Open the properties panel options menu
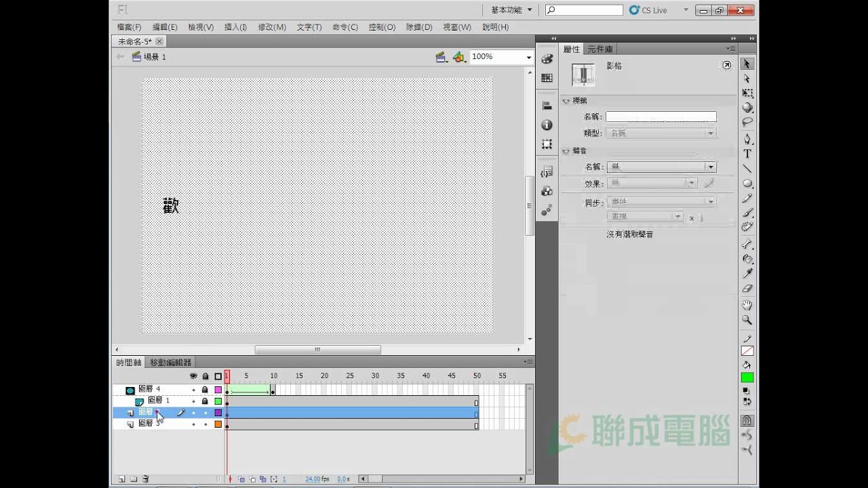The width and height of the screenshot is (868, 488). pos(731,49)
